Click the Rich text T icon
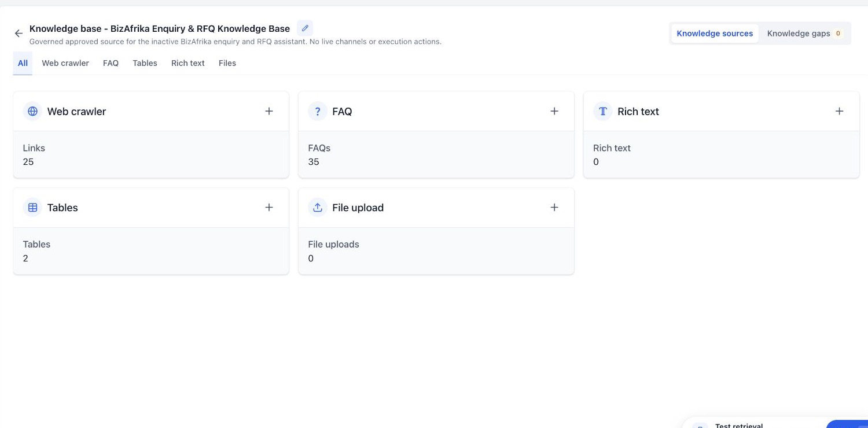Screen dimensions: 868x428 click(602, 111)
